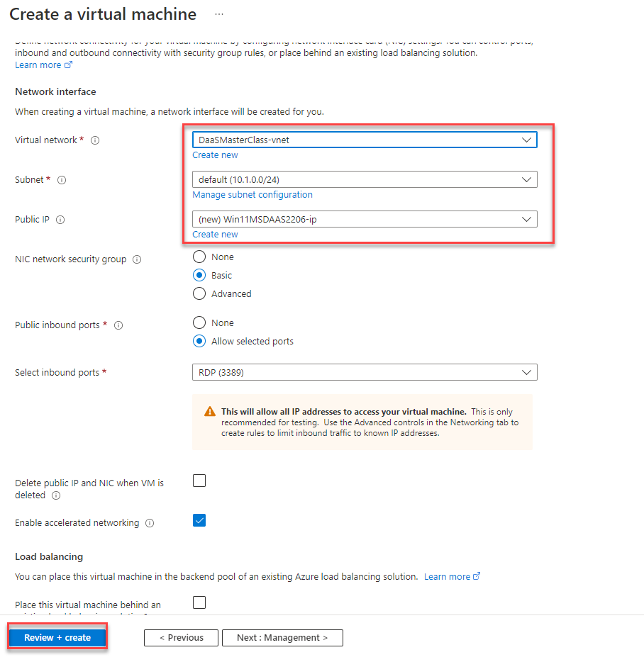
Task: Open the Virtual network dropdown
Action: click(x=364, y=140)
